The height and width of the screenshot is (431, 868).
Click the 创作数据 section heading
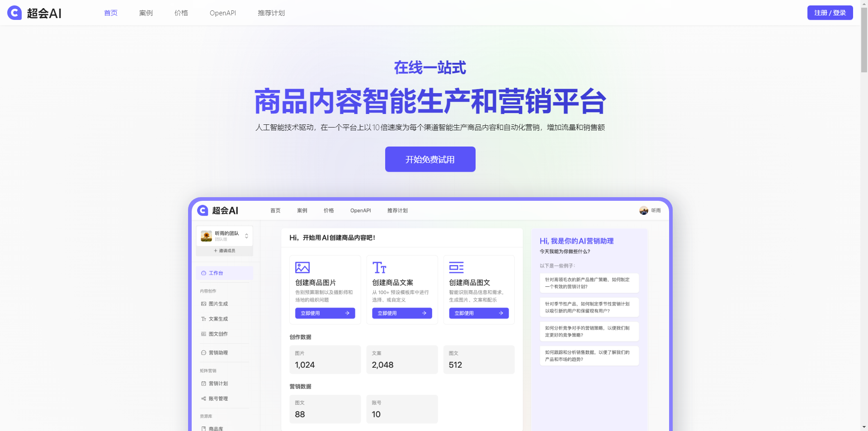[300, 337]
